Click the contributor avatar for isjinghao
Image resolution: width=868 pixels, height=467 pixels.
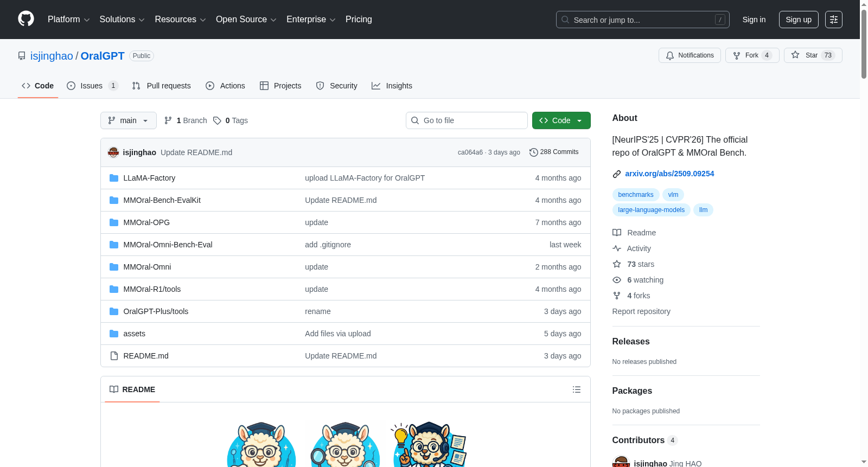point(621,462)
